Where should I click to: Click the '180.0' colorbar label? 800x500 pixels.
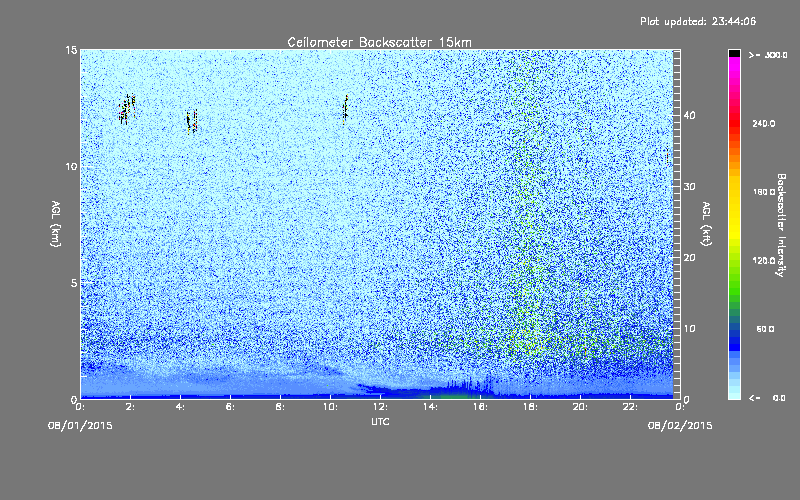coord(764,192)
